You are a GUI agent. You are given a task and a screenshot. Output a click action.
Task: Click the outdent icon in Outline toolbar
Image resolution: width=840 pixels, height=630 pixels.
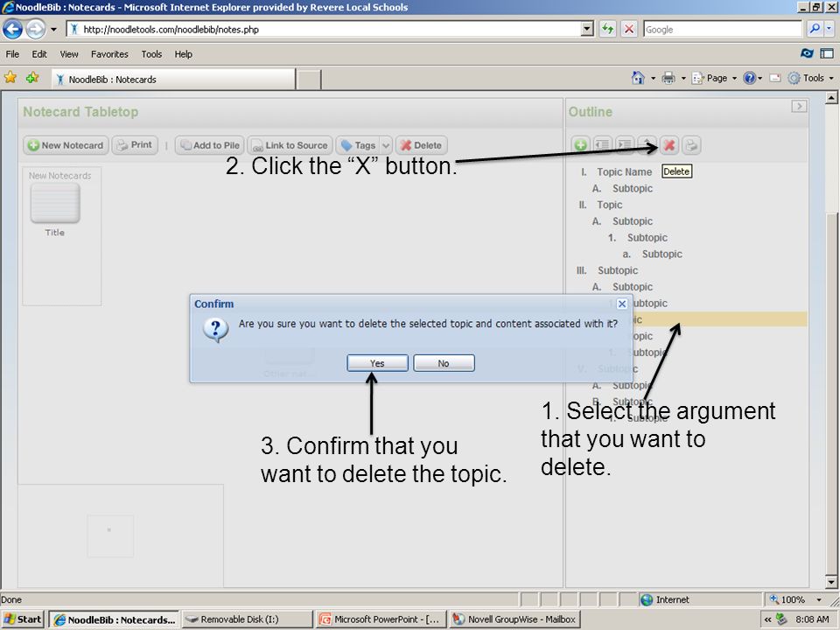pos(603,145)
